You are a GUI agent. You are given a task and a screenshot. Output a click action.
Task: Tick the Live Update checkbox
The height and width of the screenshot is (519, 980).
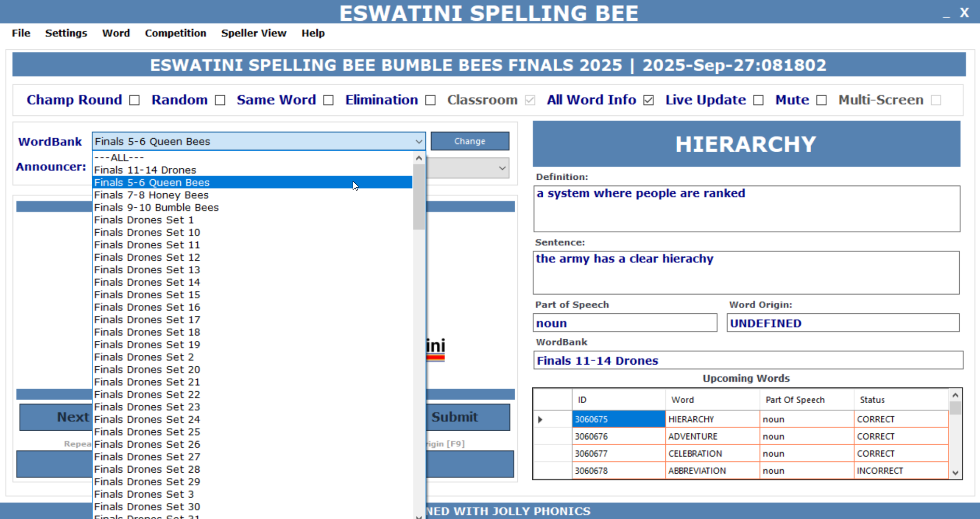[758, 100]
